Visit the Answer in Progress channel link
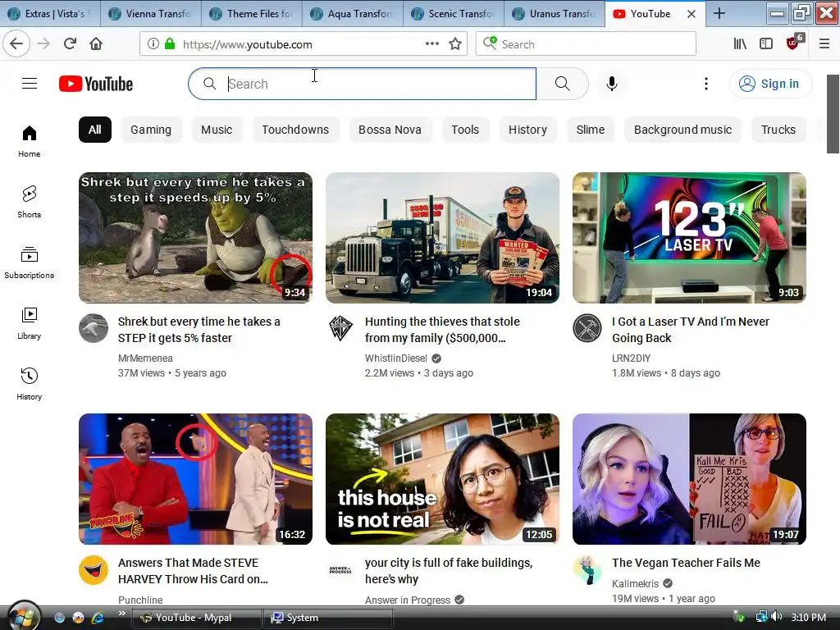Image resolution: width=840 pixels, height=630 pixels. pos(407,600)
